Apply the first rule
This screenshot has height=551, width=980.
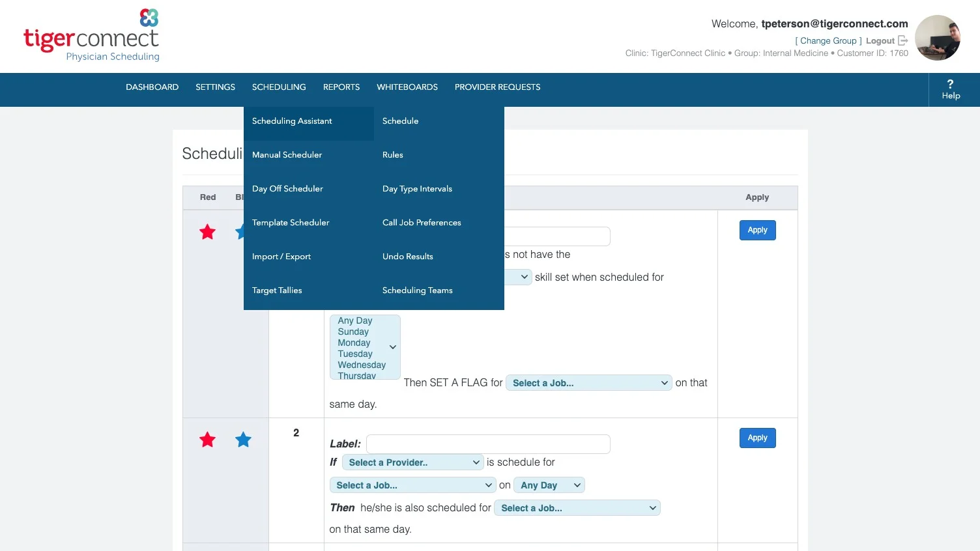click(757, 230)
